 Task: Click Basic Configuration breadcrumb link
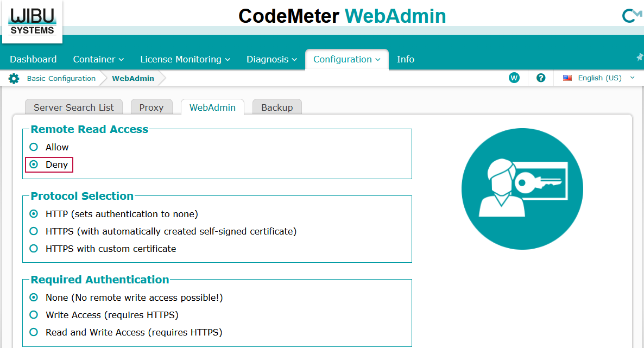click(61, 79)
